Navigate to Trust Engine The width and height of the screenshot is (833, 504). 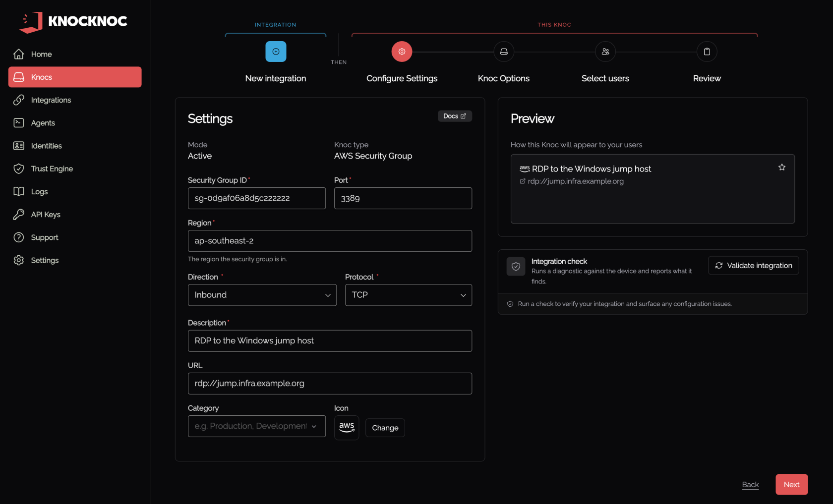pos(75,168)
